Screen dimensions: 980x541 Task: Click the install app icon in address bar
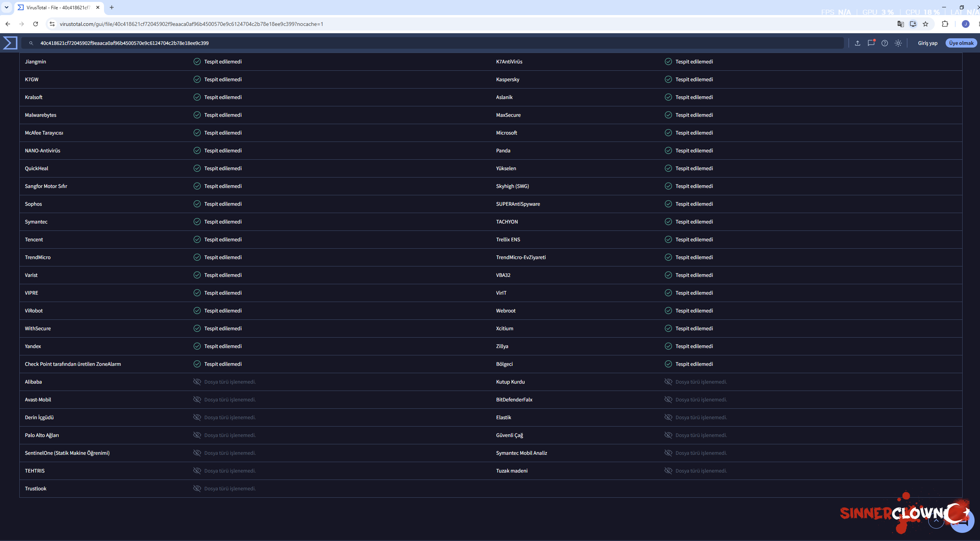913,24
